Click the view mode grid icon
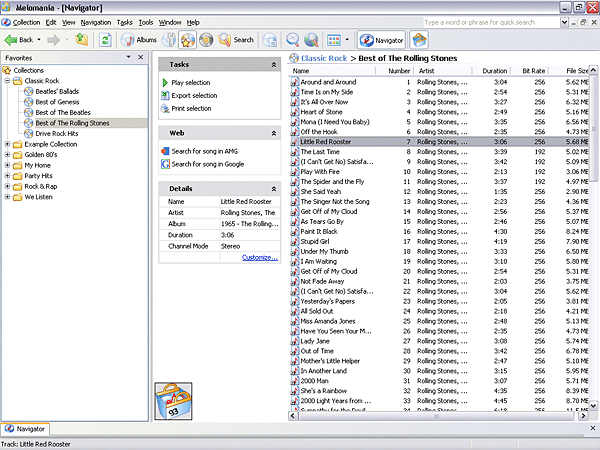This screenshot has height=450, width=600. [x=334, y=40]
